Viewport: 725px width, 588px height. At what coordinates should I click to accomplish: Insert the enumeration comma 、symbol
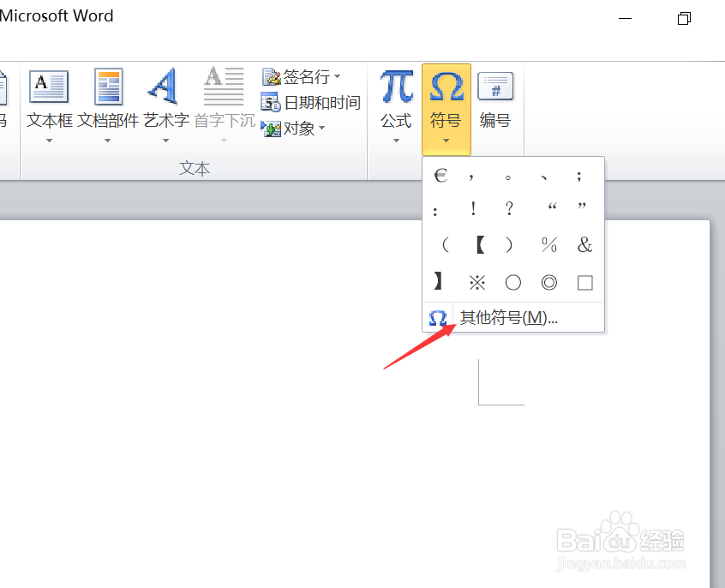544,176
